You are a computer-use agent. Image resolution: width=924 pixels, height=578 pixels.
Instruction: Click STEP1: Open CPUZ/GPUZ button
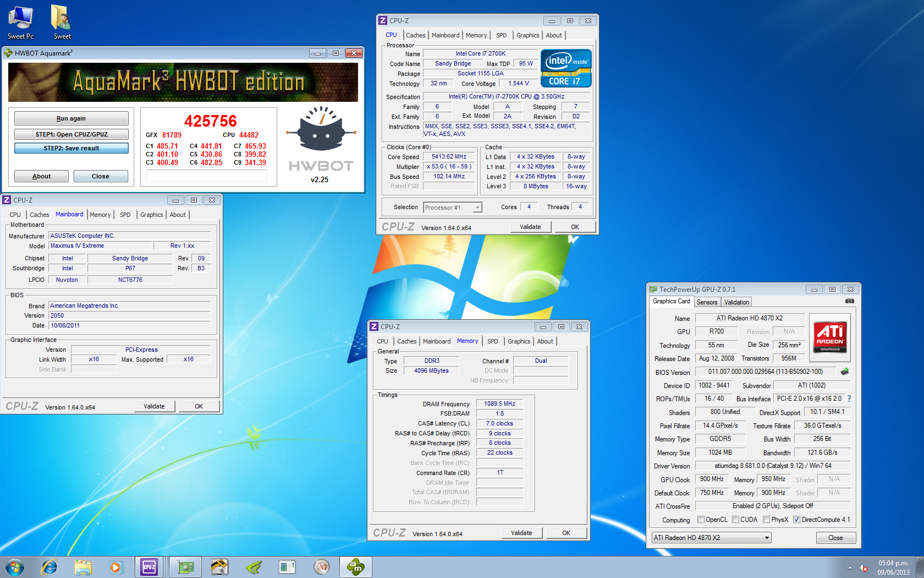[71, 134]
